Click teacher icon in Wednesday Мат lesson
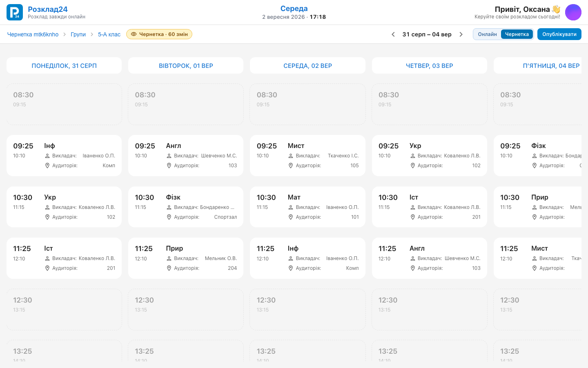The width and height of the screenshot is (588, 368). point(291,207)
